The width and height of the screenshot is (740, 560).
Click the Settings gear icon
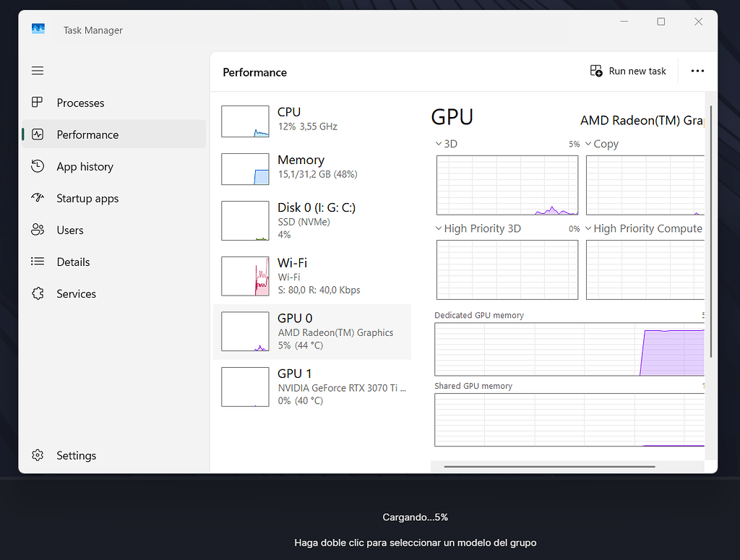(x=38, y=455)
